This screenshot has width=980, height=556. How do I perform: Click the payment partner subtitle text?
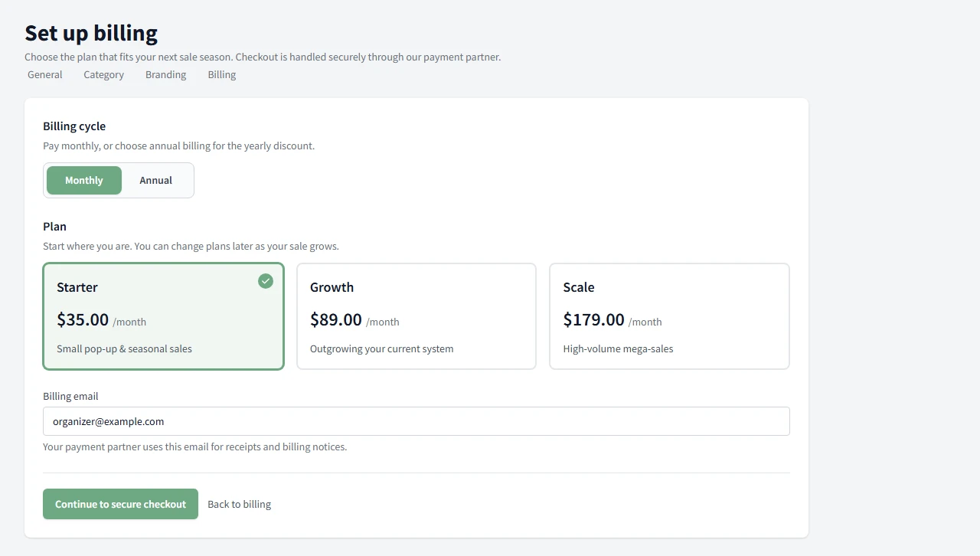[x=263, y=57]
